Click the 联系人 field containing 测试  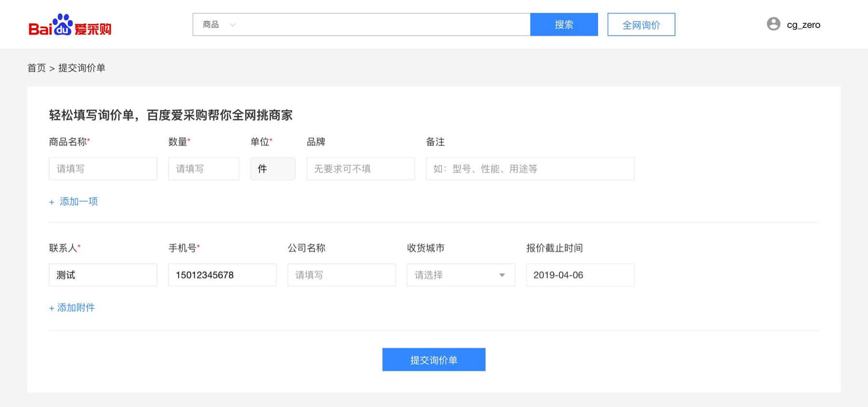point(103,275)
